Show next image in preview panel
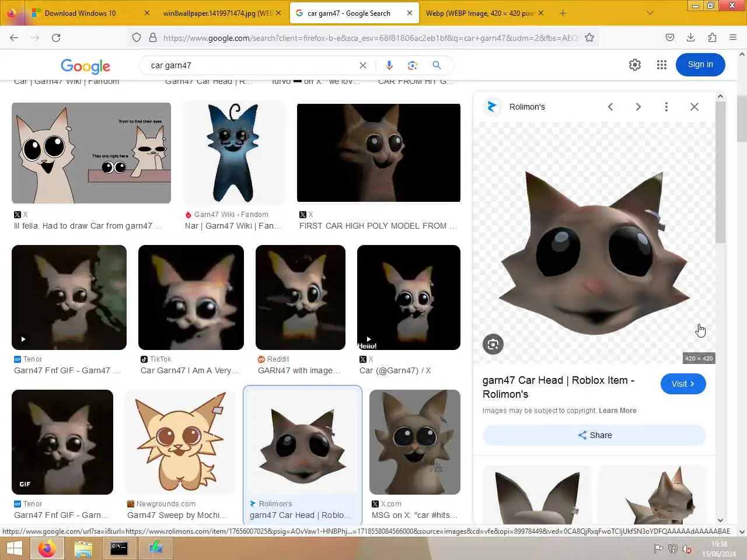 pyautogui.click(x=638, y=107)
